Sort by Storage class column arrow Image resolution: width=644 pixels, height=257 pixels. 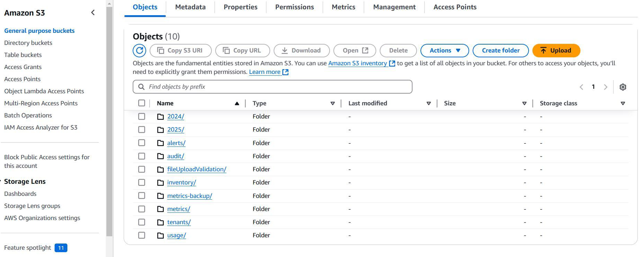623,103
